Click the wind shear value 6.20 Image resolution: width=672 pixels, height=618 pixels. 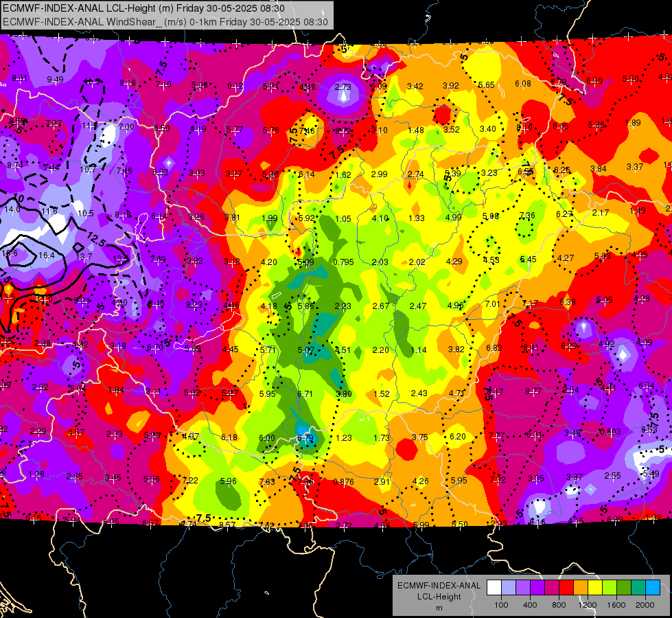[x=458, y=437]
